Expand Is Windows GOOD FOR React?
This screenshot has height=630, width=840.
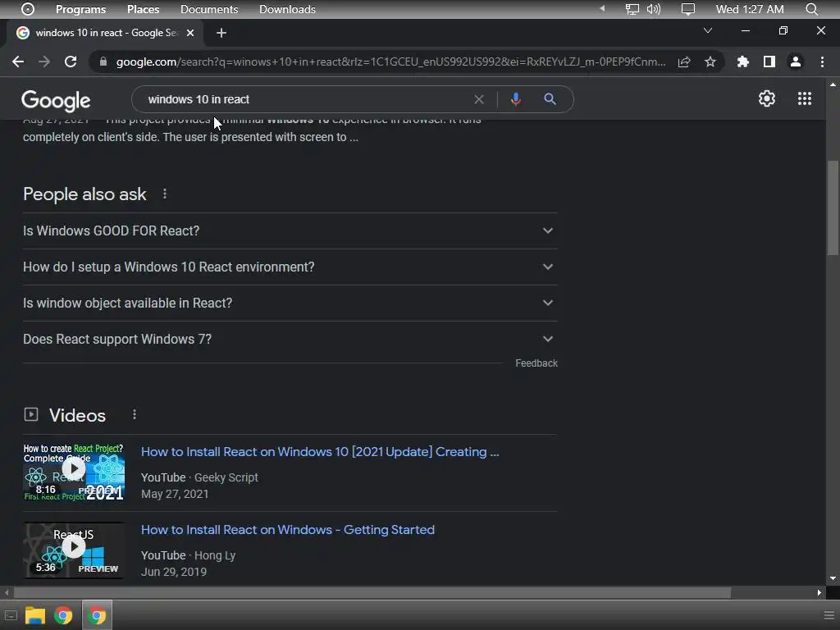[x=290, y=231]
